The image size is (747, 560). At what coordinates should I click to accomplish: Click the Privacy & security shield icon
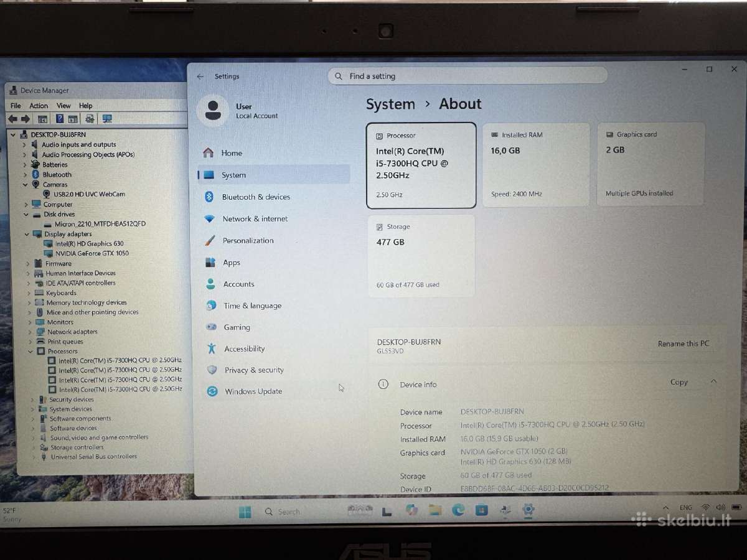pyautogui.click(x=212, y=370)
